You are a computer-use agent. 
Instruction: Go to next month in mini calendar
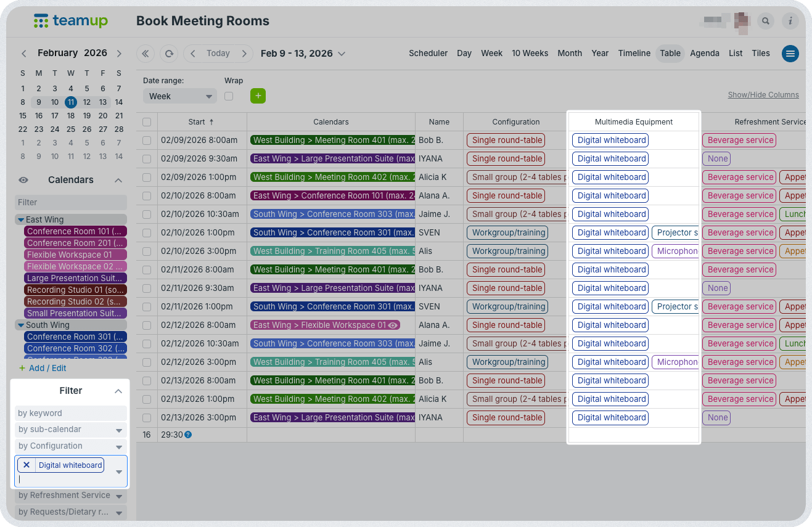click(119, 54)
